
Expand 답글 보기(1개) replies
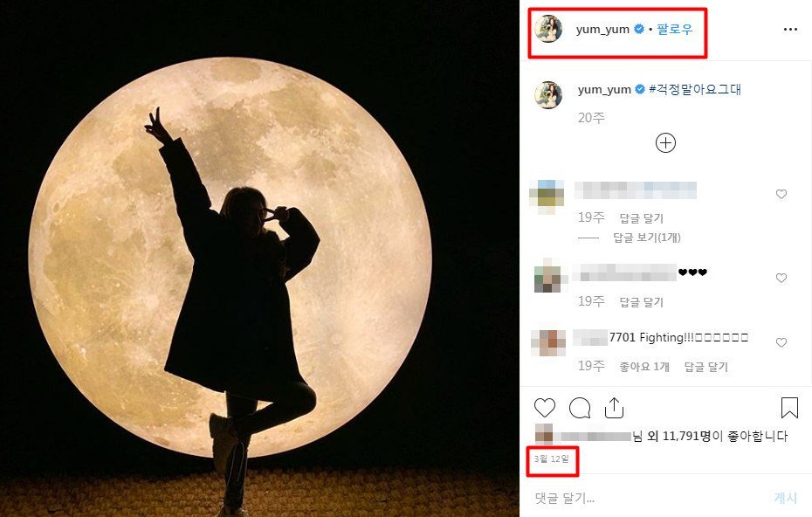pos(647,238)
